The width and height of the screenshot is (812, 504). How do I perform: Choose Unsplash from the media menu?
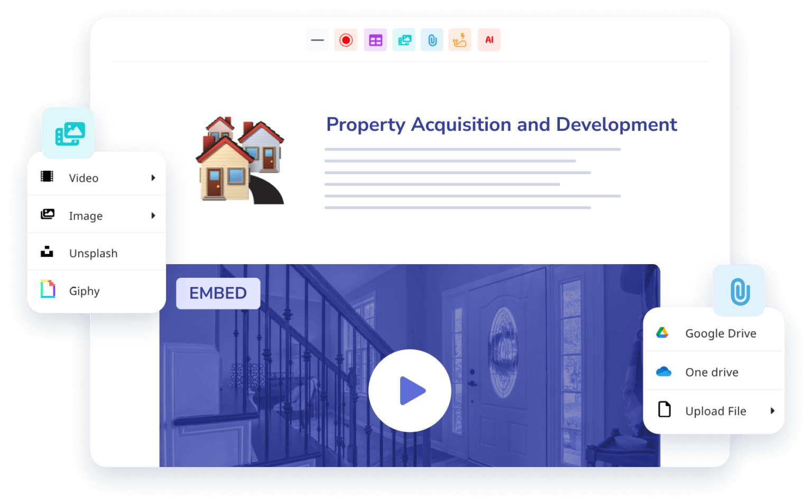pyautogui.click(x=93, y=254)
